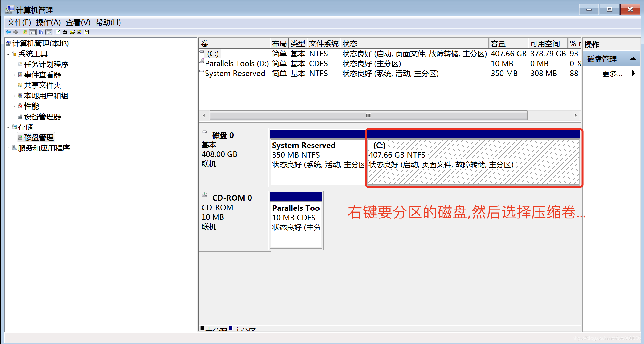Viewport: 644px width, 344px height.
Task: Click the blue Help question mark icon
Action: pyautogui.click(x=41, y=32)
